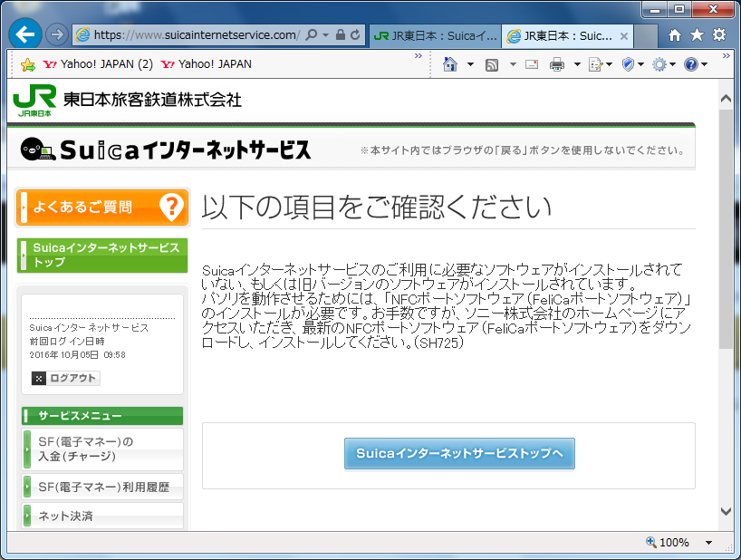
Task: Switch to second JR東日本 Suic... tab
Action: tap(568, 36)
